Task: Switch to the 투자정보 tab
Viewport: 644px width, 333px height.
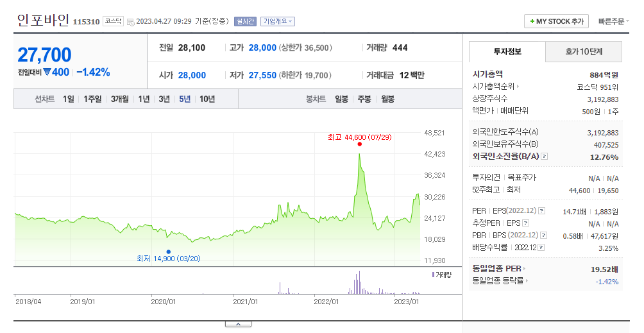Action: [x=507, y=52]
